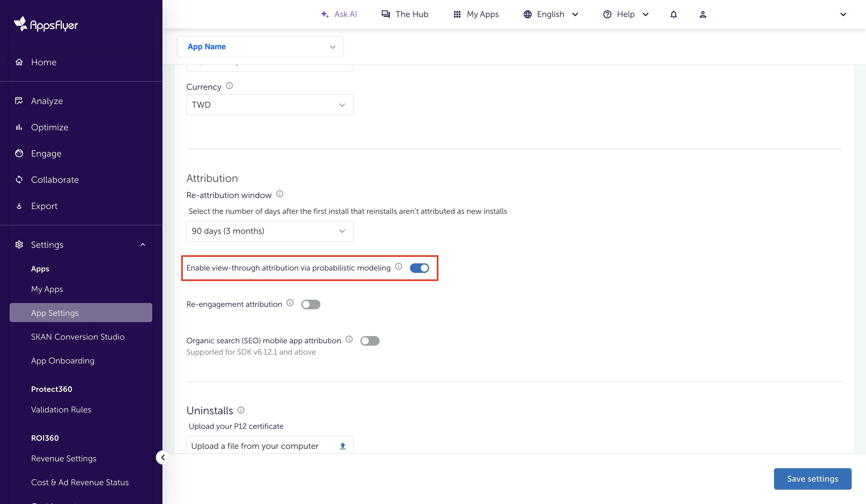866x504 pixels.
Task: Go to Validation Rules under Protect360
Action: 61,409
